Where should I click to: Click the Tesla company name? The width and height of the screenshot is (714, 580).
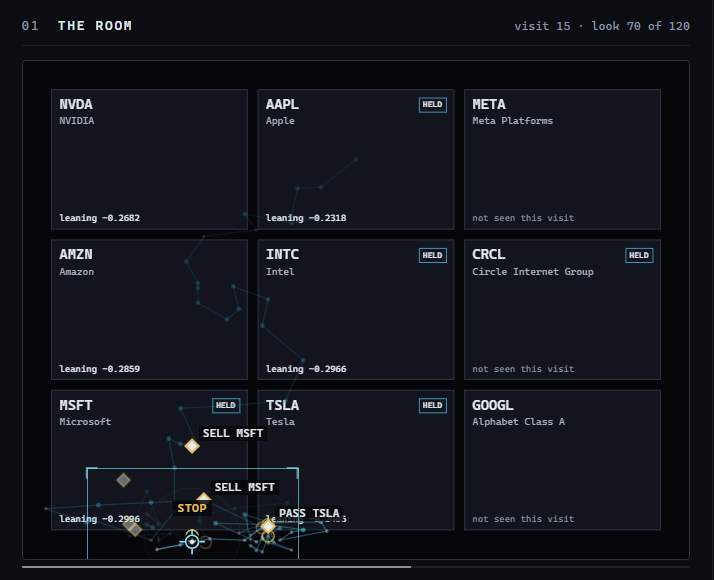click(x=280, y=422)
